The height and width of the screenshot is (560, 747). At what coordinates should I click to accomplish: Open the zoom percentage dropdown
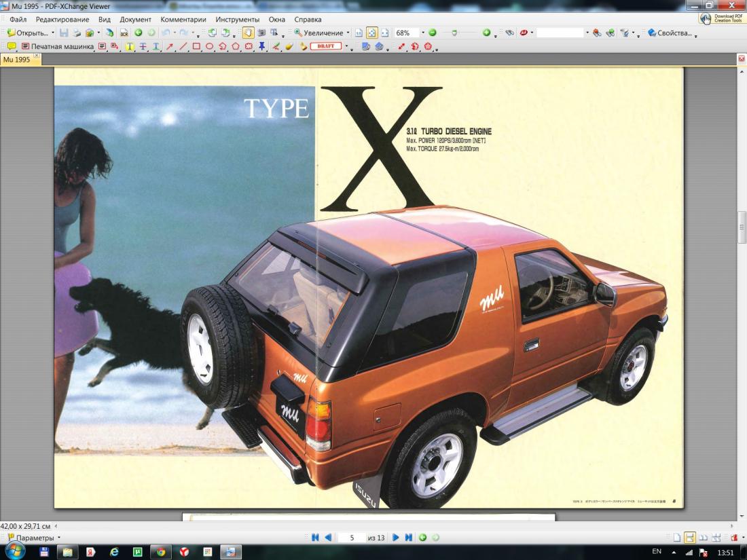(423, 33)
